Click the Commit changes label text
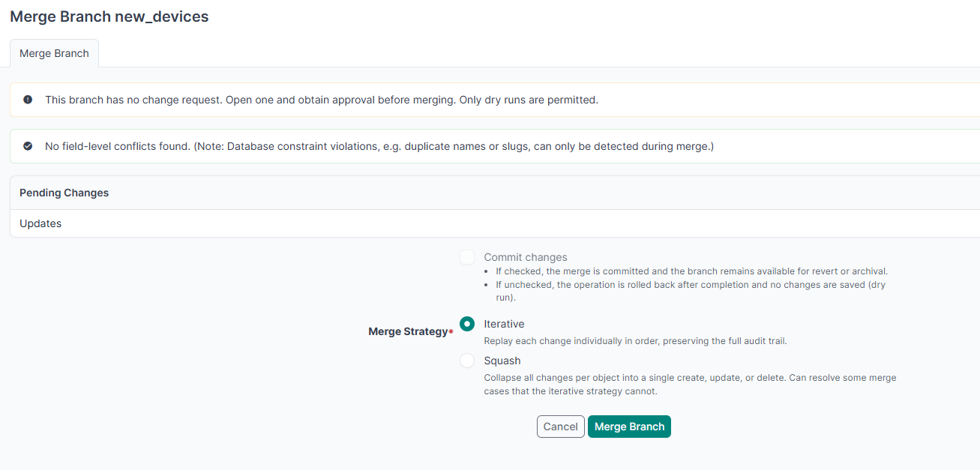The image size is (980, 470). point(526,257)
